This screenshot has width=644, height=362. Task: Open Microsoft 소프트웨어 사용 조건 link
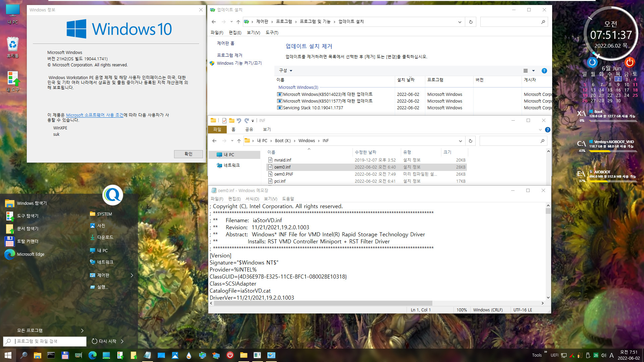click(95, 115)
